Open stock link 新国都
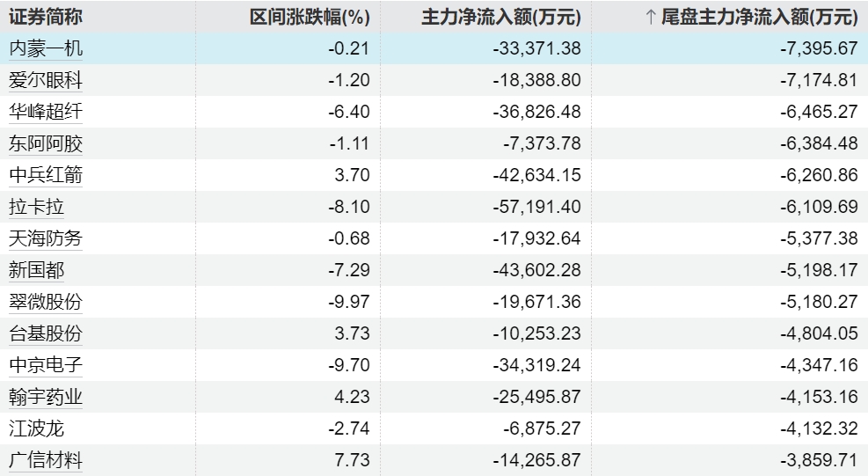This screenshot has height=476, width=868. coord(37,270)
